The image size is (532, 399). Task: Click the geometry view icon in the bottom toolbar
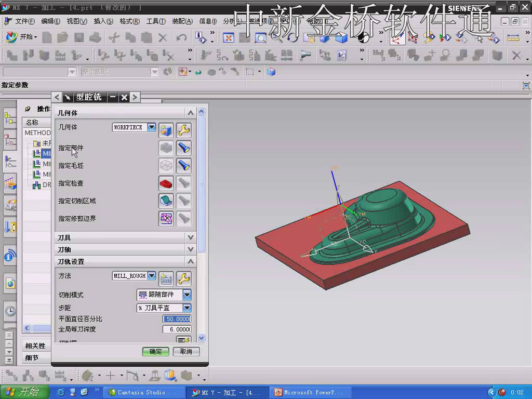(44, 376)
